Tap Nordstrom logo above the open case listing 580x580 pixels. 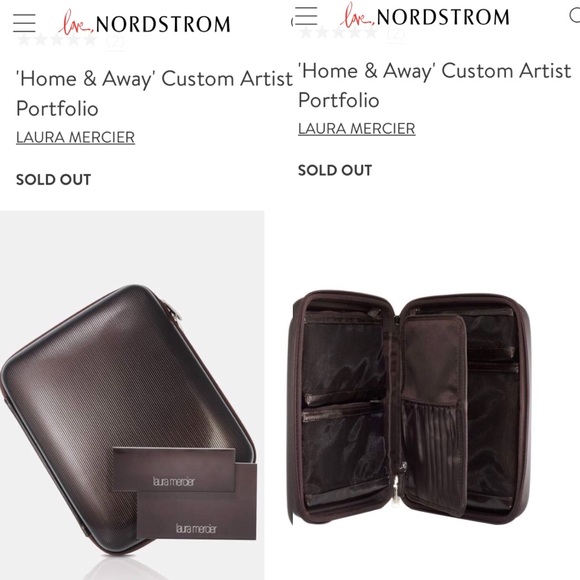click(425, 16)
